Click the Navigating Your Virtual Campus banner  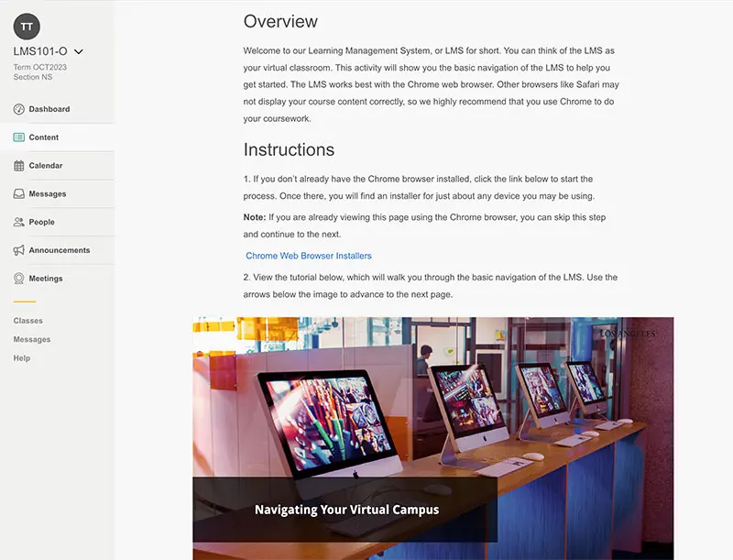tap(345, 510)
